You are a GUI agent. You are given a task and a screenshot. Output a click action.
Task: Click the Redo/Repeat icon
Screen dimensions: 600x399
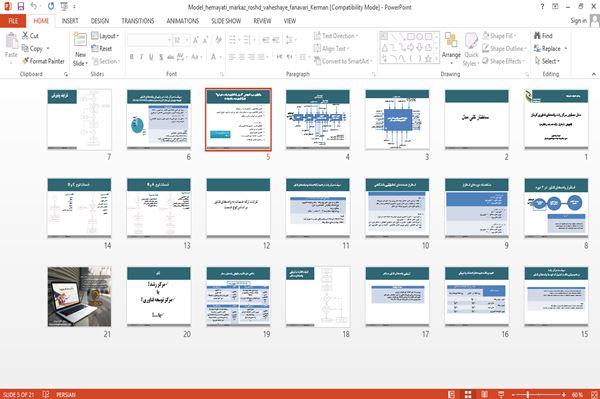[51, 6]
